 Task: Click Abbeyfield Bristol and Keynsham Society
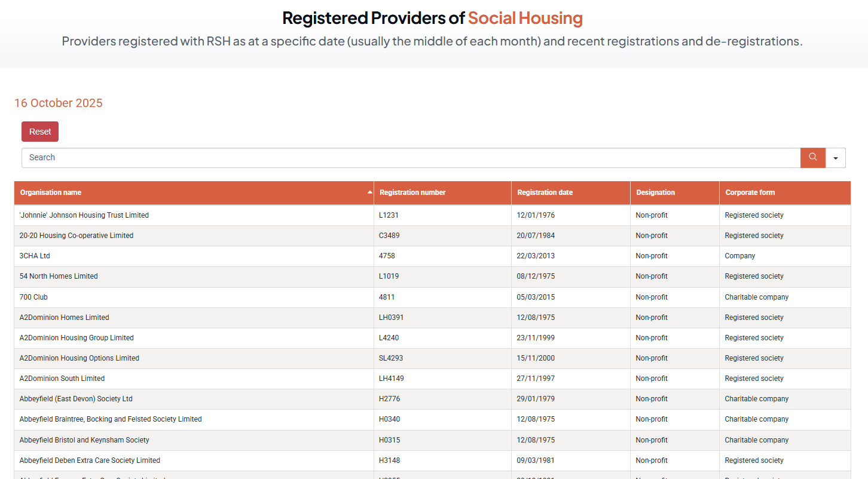point(84,440)
